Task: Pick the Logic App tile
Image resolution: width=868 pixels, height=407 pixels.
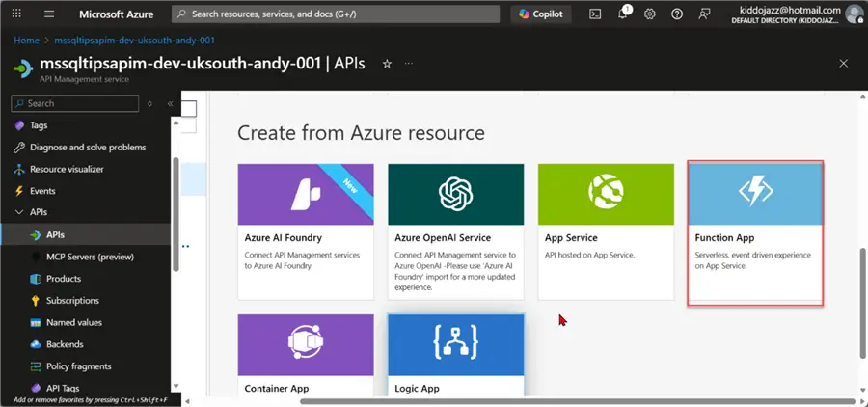Action: pyautogui.click(x=455, y=355)
